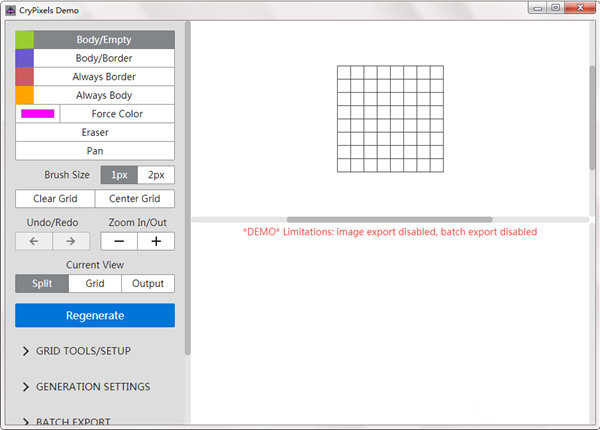
Task: Zoom out with the minus icon
Action: (x=119, y=241)
